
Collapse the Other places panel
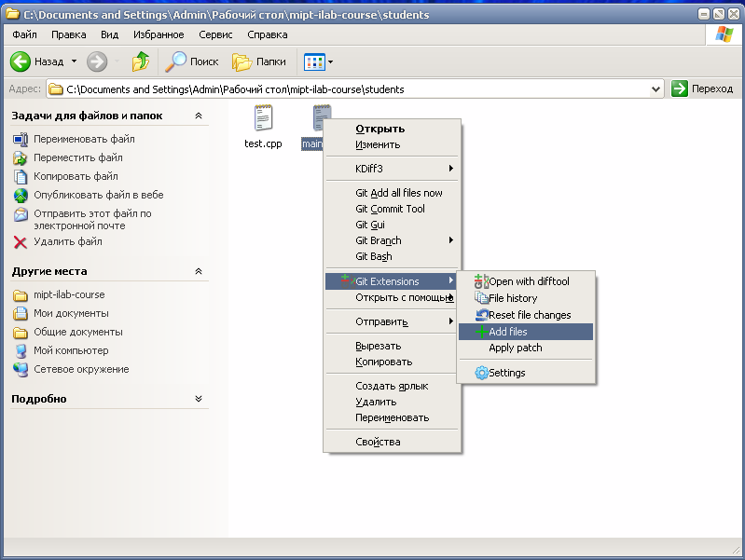pyautogui.click(x=198, y=271)
